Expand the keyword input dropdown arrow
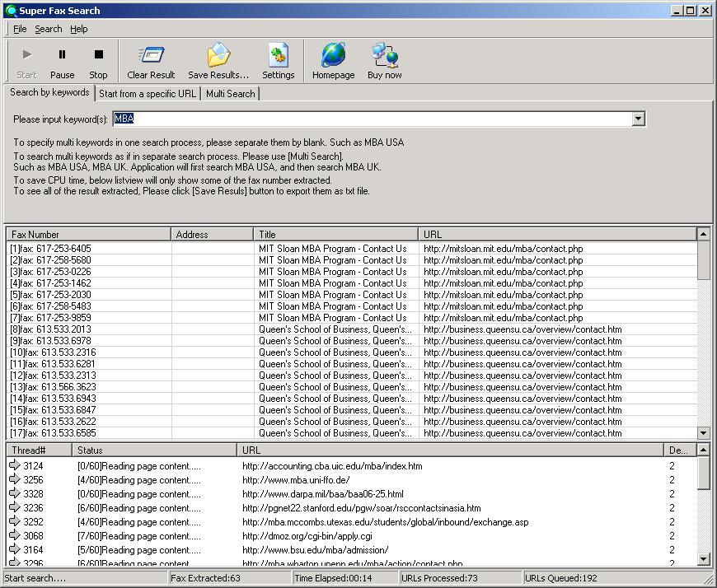The width and height of the screenshot is (717, 588). [x=638, y=119]
